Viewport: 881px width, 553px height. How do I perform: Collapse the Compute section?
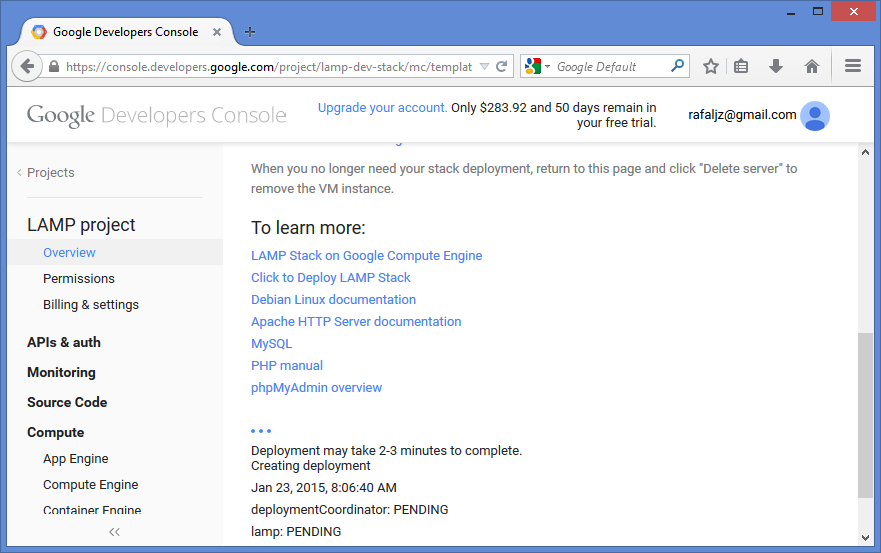(x=56, y=432)
